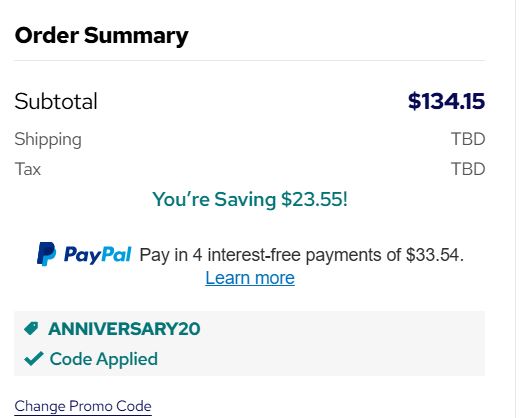Click the PayPal logo icon
527x418 pixels.
tap(46, 254)
